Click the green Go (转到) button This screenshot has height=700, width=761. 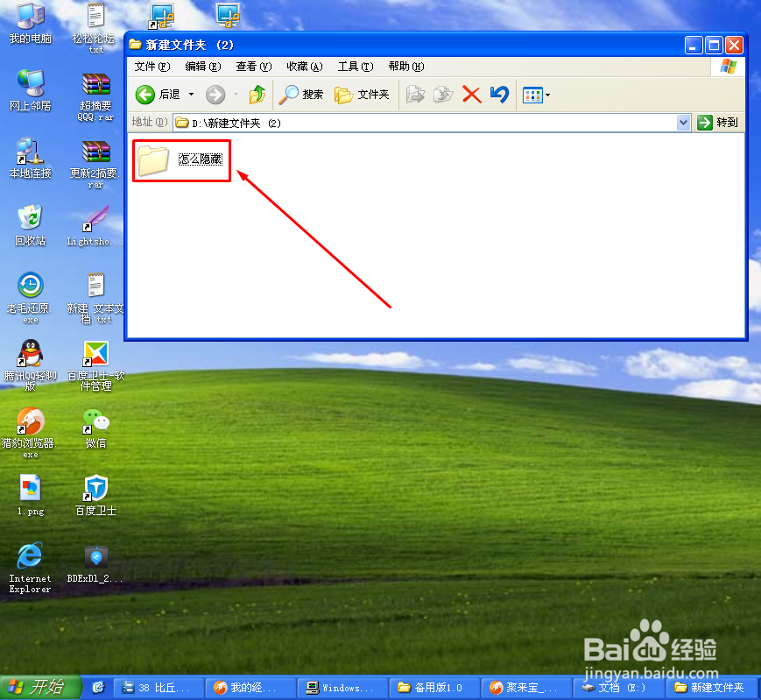[x=718, y=123]
